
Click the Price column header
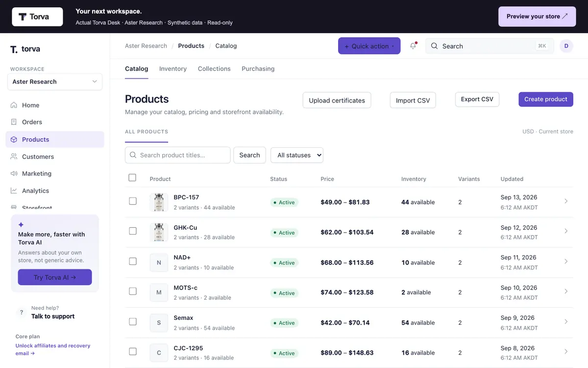point(327,179)
